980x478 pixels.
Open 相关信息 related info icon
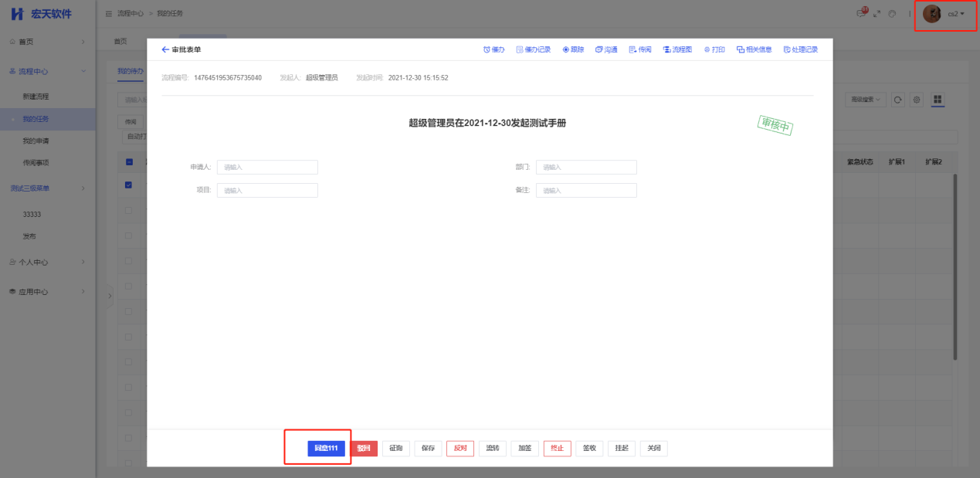741,49
